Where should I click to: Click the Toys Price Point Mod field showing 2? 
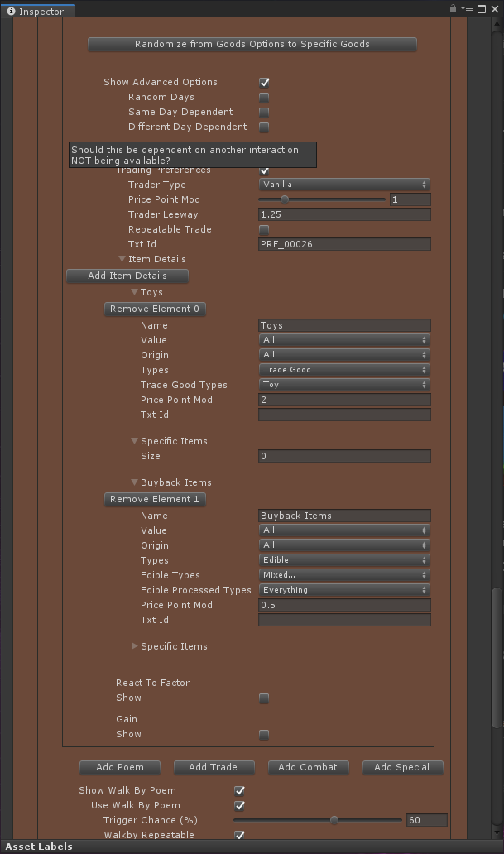[344, 400]
